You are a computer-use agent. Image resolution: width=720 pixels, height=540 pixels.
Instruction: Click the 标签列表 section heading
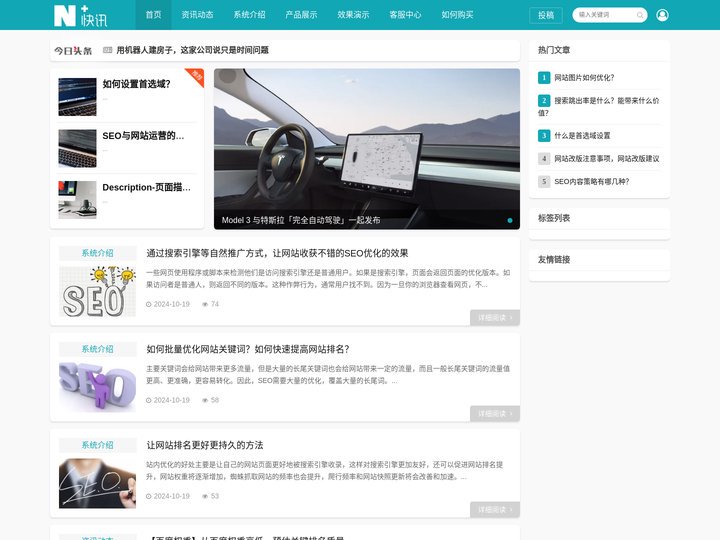coord(554,218)
